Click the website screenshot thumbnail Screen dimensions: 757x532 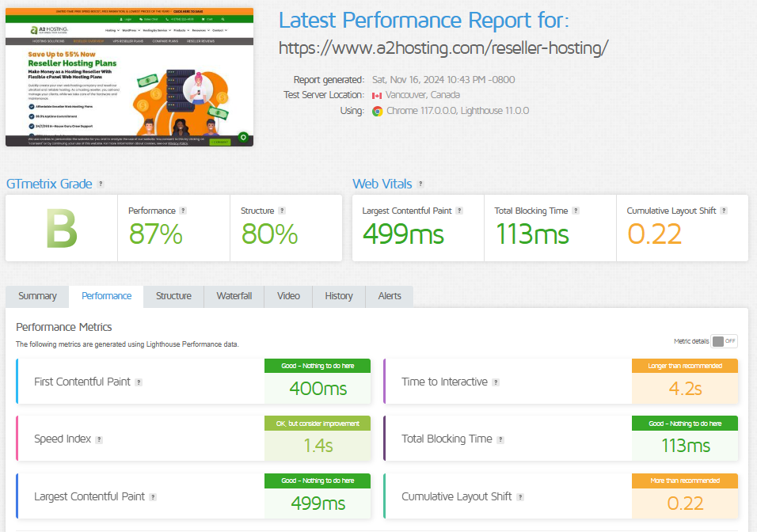129,78
